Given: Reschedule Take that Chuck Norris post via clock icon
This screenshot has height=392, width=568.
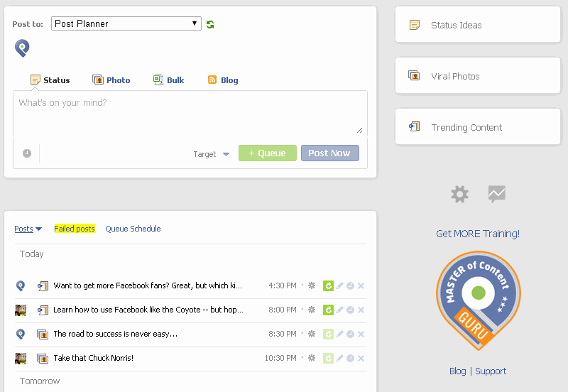Looking at the screenshot, I should click(x=350, y=358).
